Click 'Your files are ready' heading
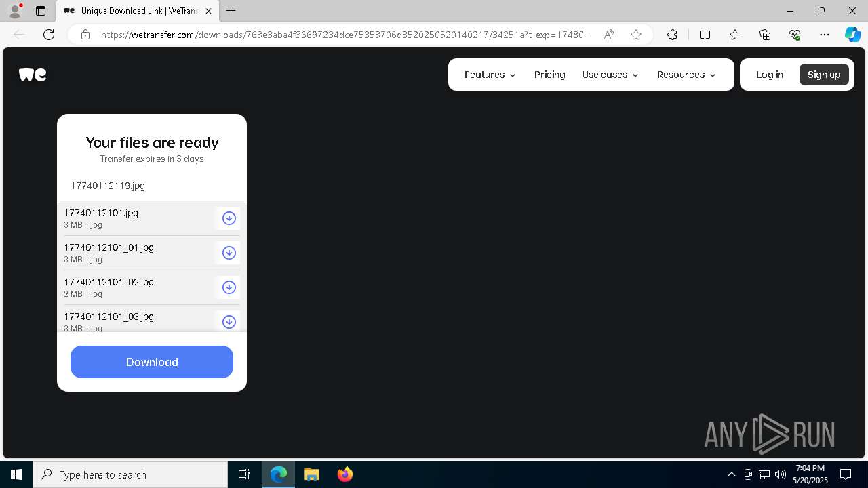Screen dimensions: 868x488 (x=152, y=142)
